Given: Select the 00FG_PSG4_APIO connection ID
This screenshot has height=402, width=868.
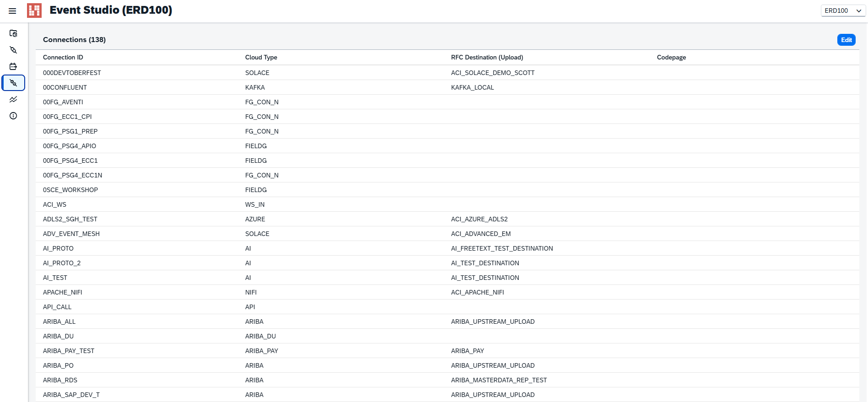Looking at the screenshot, I should pos(70,146).
